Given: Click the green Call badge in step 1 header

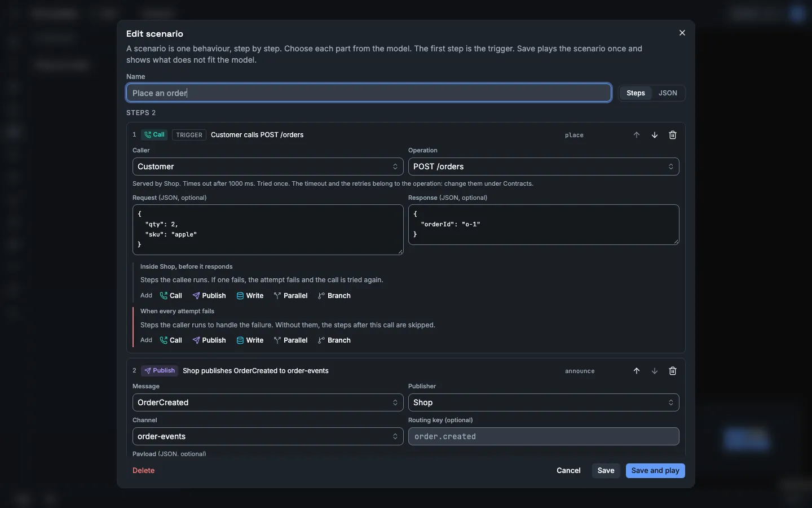Looking at the screenshot, I should 154,135.
